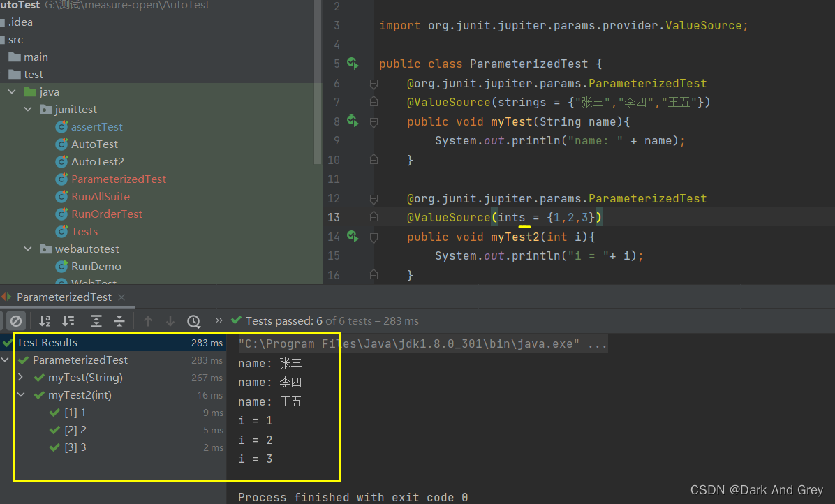
Task: Sort test results alphabetically
Action: [45, 321]
